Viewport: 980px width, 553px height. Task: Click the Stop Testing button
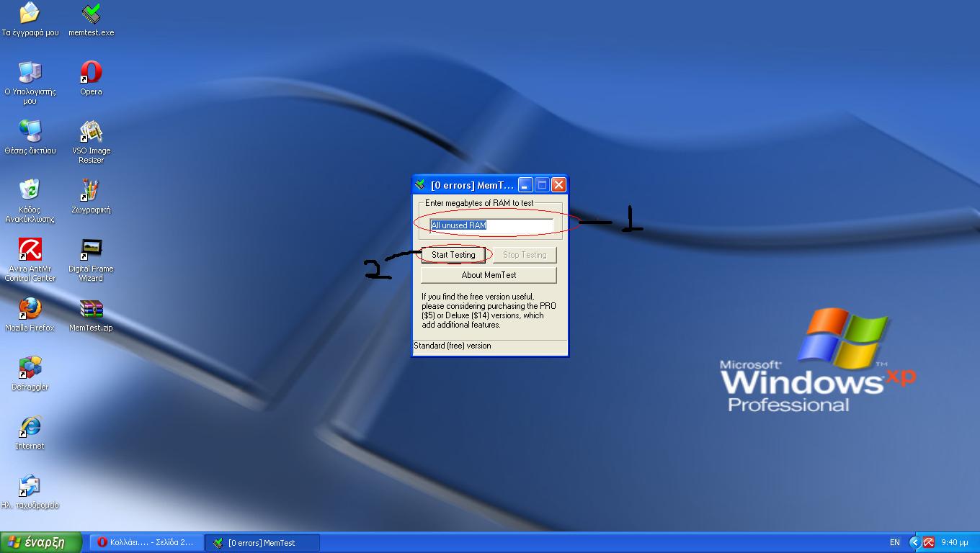pos(525,255)
